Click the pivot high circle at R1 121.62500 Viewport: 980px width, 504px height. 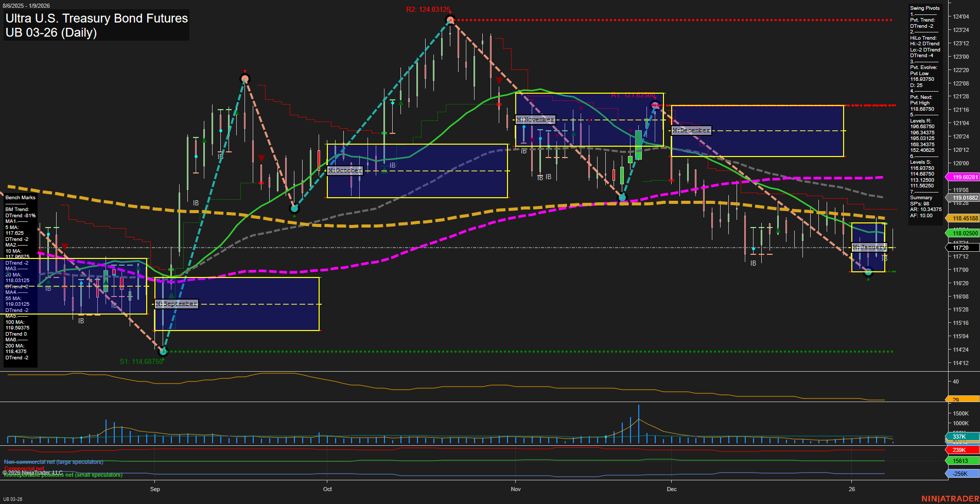655,106
